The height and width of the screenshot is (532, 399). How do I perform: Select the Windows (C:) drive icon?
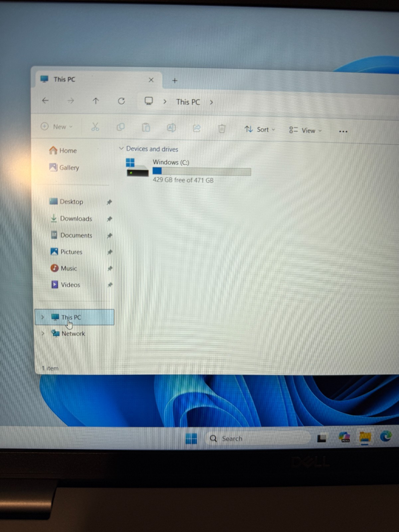point(137,167)
